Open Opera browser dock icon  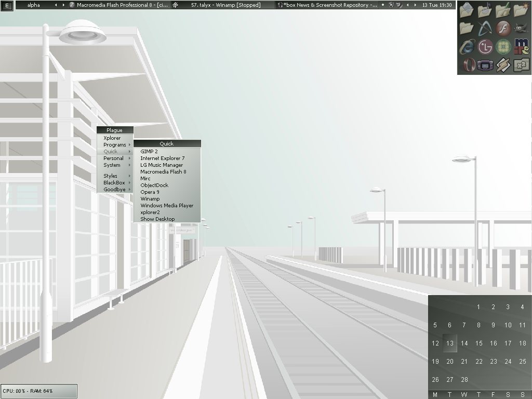pyautogui.click(x=468, y=65)
